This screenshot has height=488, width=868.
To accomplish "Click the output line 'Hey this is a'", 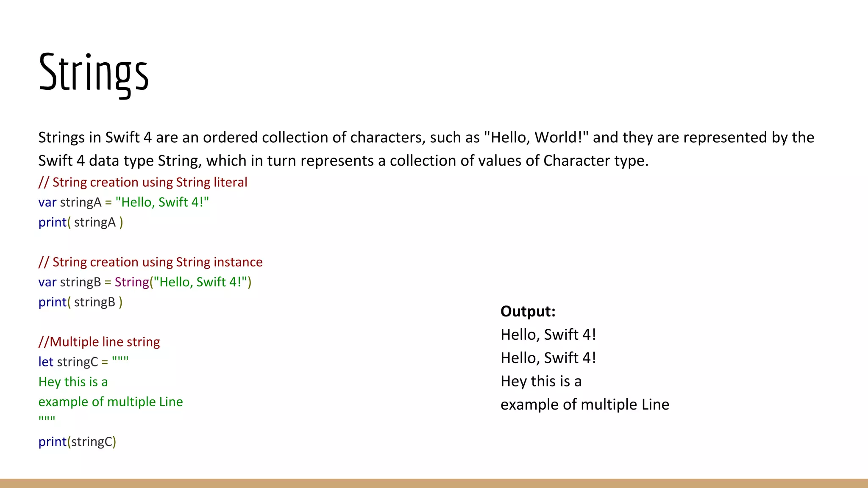I will pyautogui.click(x=541, y=381).
